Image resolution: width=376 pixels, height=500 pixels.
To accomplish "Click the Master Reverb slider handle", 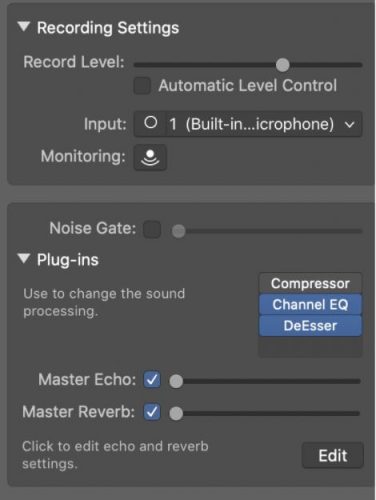I will tap(176, 414).
